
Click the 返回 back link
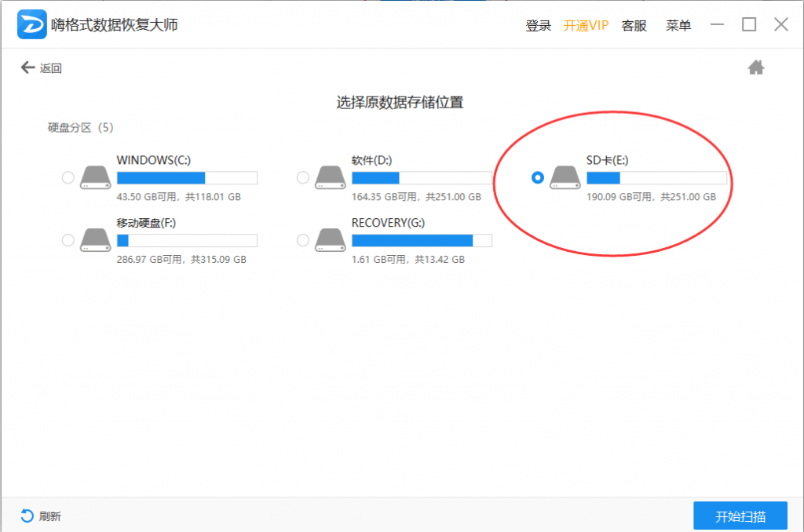tap(51, 68)
